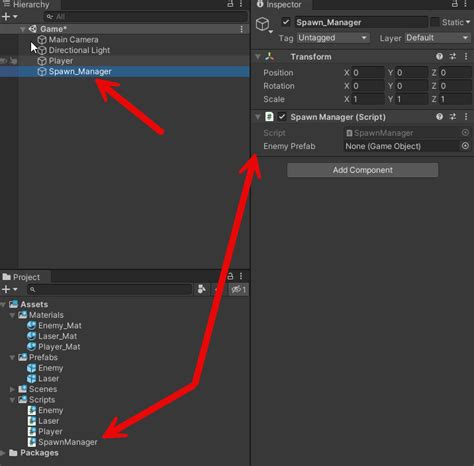Select Laser script in Scripts folder
This screenshot has height=466, width=474.
point(43,421)
